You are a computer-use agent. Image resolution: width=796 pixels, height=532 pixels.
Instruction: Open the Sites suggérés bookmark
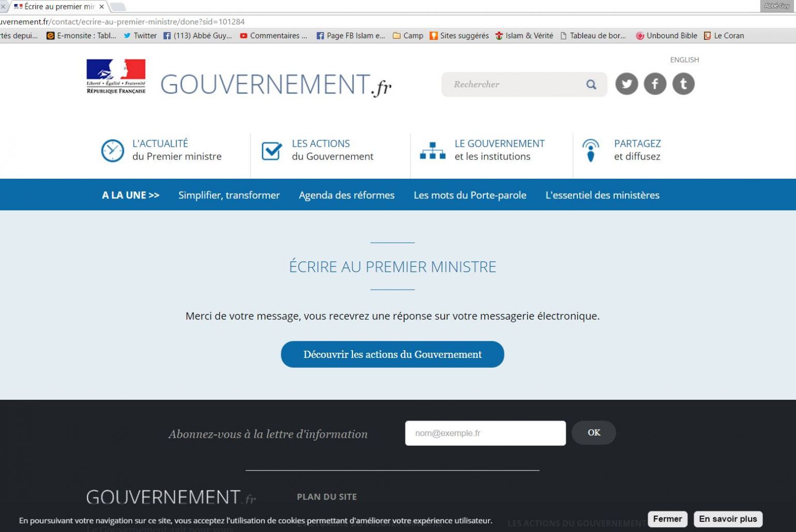click(x=459, y=36)
